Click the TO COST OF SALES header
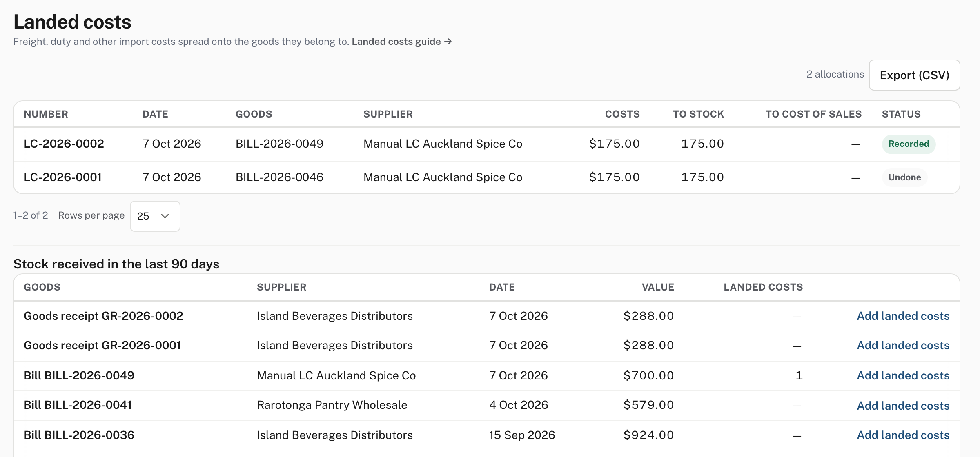 813,114
